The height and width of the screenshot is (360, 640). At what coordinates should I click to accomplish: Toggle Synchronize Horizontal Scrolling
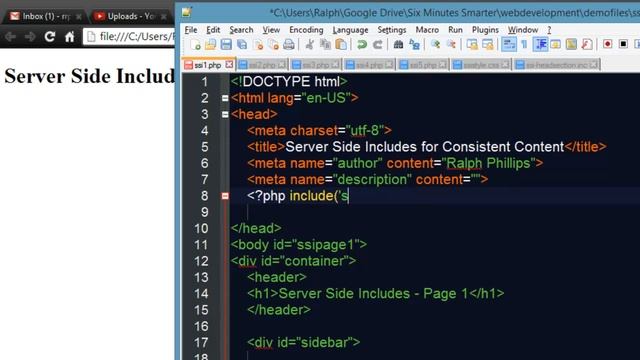pos(488,44)
